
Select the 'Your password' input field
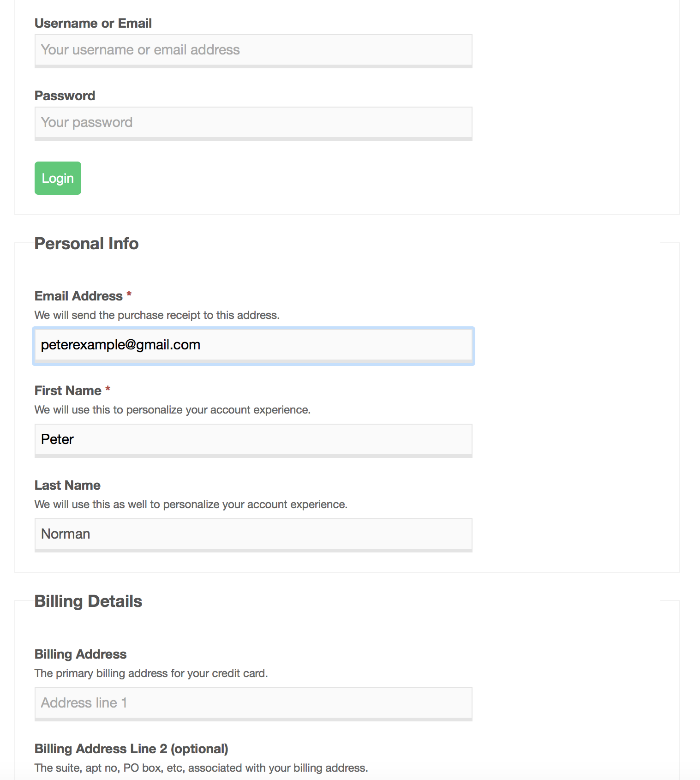[x=253, y=123]
